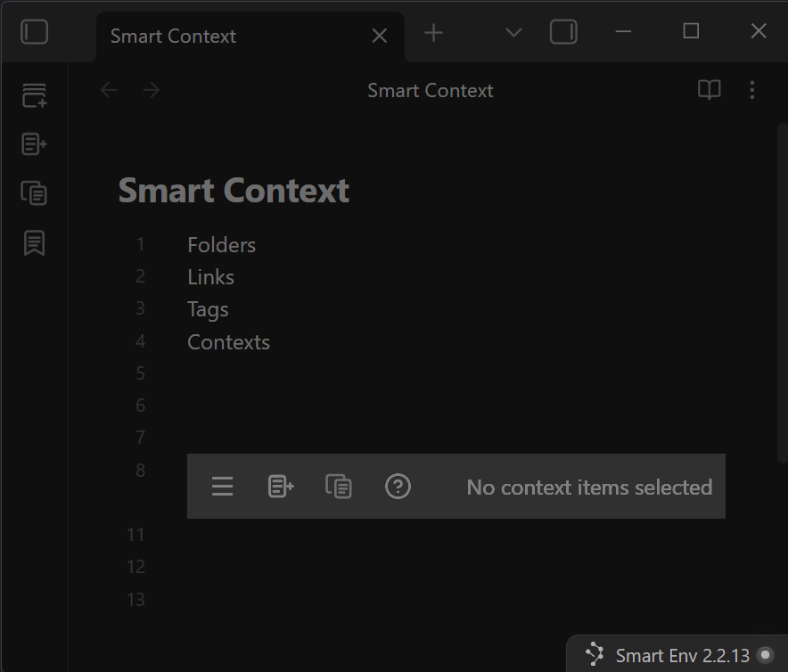
Task: Click ribbon document-plus icon
Action: pyautogui.click(x=34, y=143)
